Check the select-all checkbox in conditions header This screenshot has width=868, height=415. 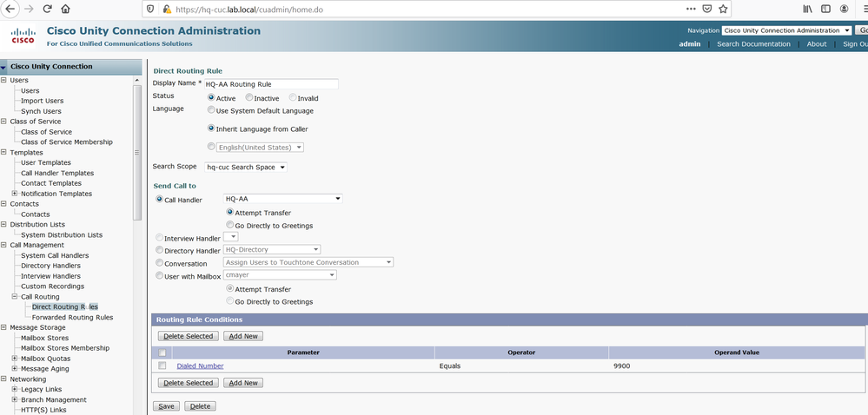(x=162, y=352)
